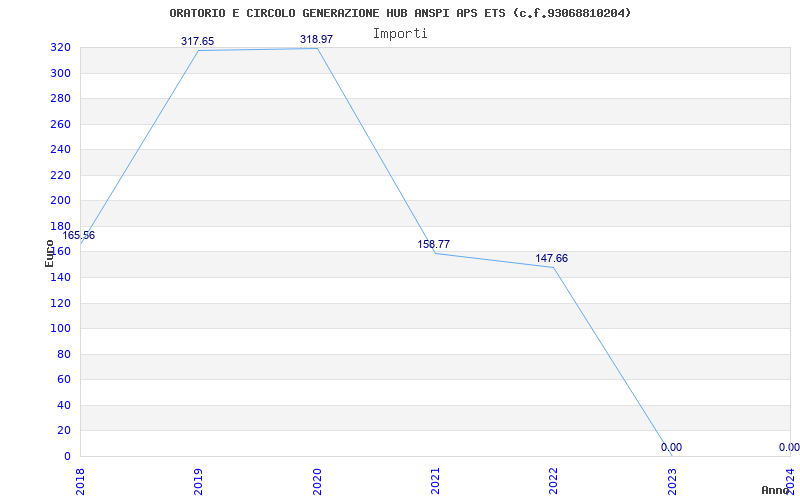Screen dimensions: 800x500
Task: Click the 300 y-axis tick label
Action: click(60, 73)
